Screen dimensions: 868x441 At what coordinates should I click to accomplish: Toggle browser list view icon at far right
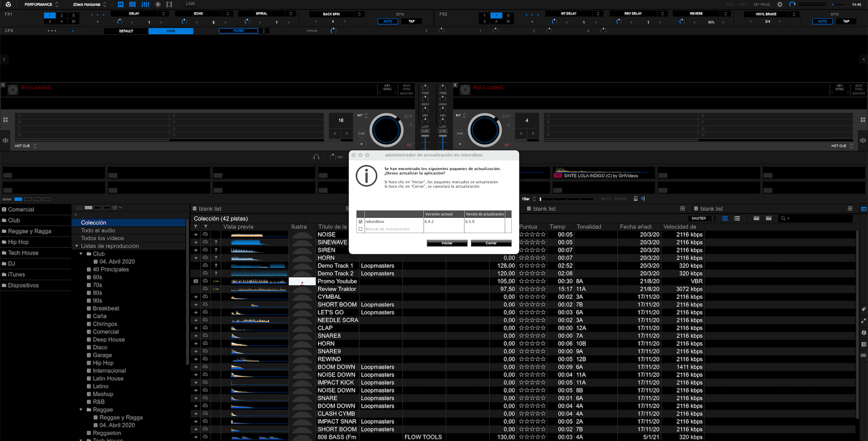tap(864, 209)
